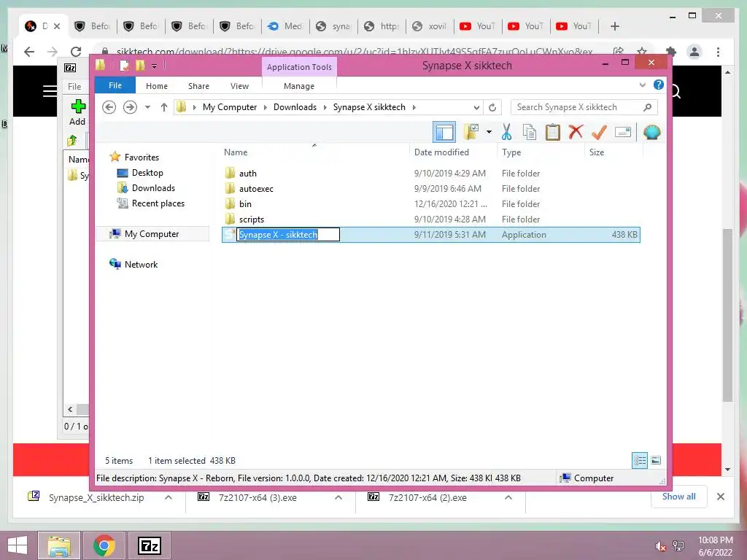Open Explorer Help question mark
The width and height of the screenshot is (747, 560).
click(x=659, y=85)
